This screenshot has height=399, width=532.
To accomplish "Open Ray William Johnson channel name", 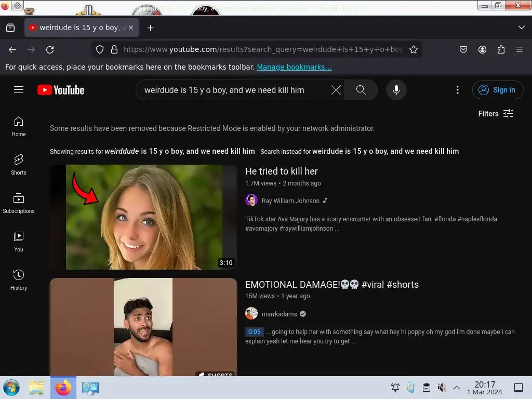I will tap(290, 201).
